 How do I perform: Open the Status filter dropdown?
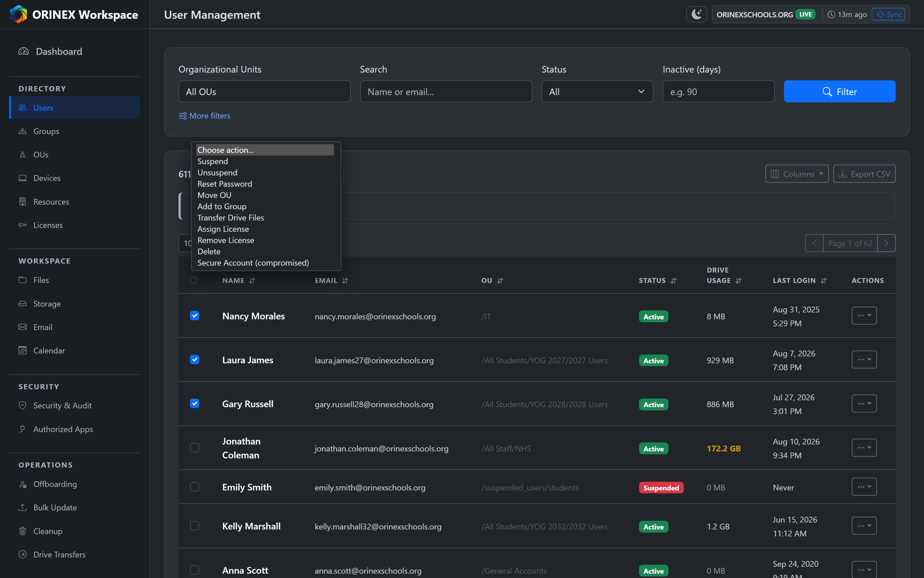[x=597, y=92]
